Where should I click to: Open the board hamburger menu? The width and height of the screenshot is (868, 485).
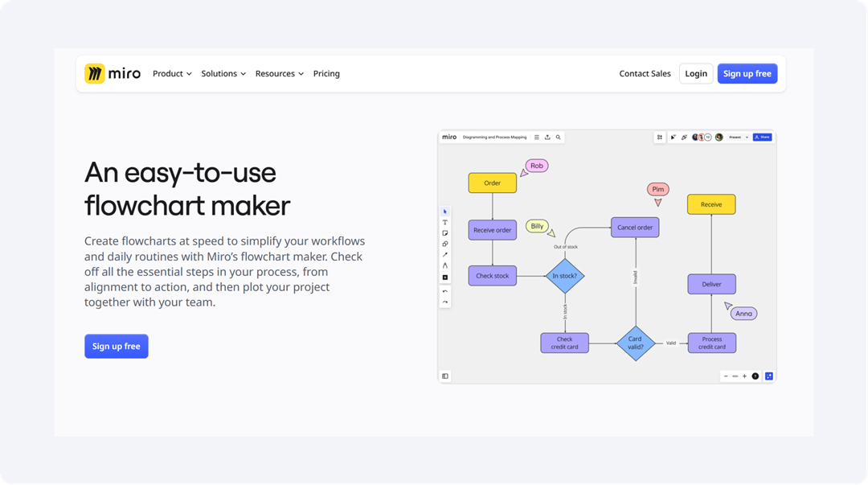tap(536, 137)
